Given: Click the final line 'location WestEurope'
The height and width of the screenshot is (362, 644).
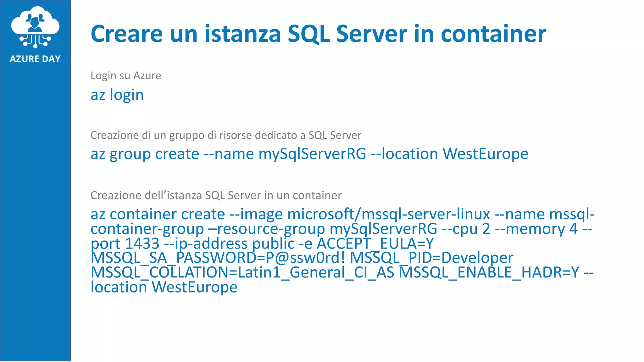Looking at the screenshot, I should coord(164,287).
